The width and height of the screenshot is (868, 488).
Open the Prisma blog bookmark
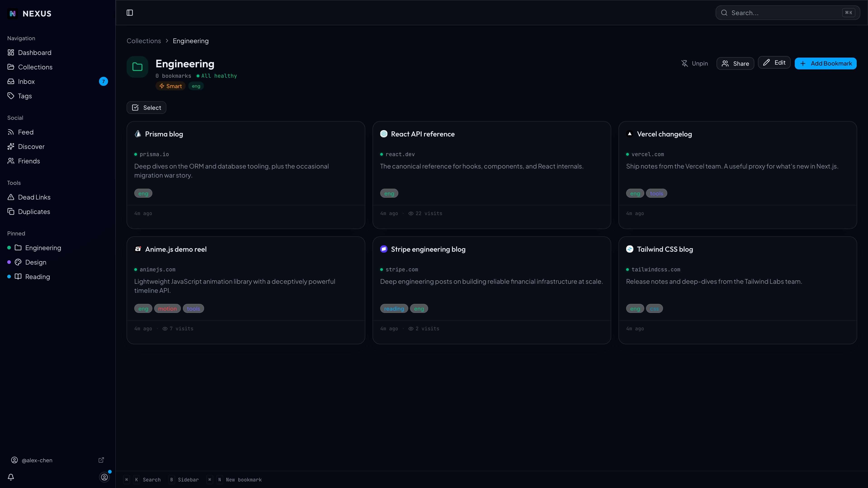tap(164, 134)
